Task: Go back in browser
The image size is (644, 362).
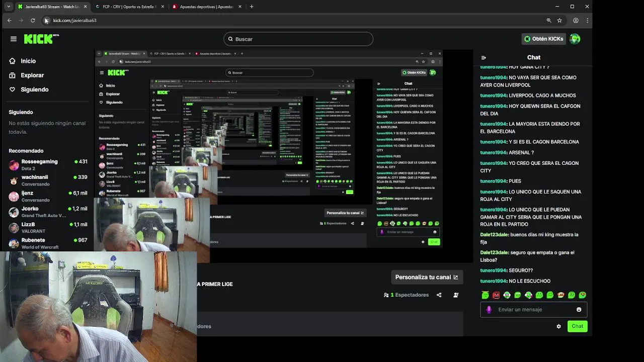Action: [9, 20]
